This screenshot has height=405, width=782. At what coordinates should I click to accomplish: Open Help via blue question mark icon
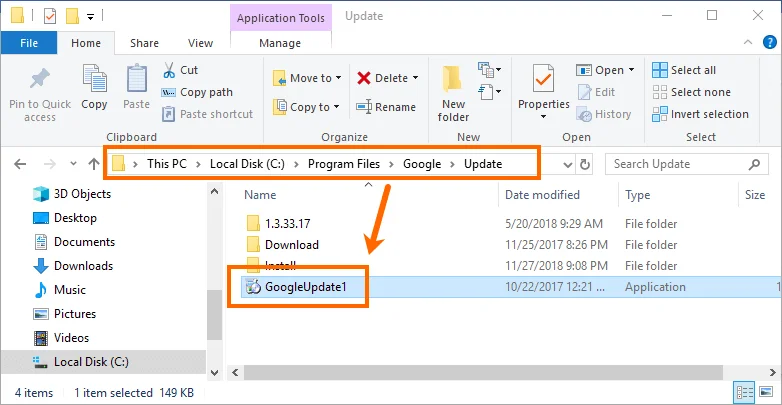pyautogui.click(x=770, y=42)
